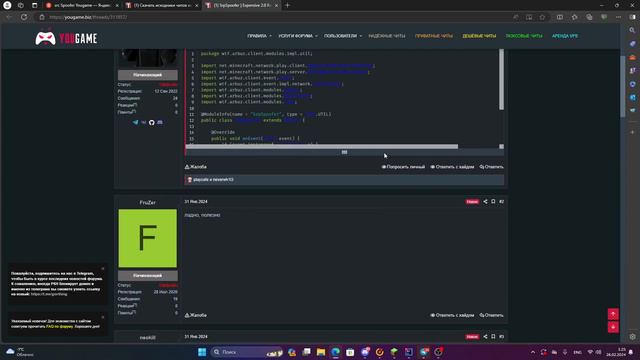This screenshot has height=360, width=640.
Task: Show hidden system tray icons
Action: point(533,352)
